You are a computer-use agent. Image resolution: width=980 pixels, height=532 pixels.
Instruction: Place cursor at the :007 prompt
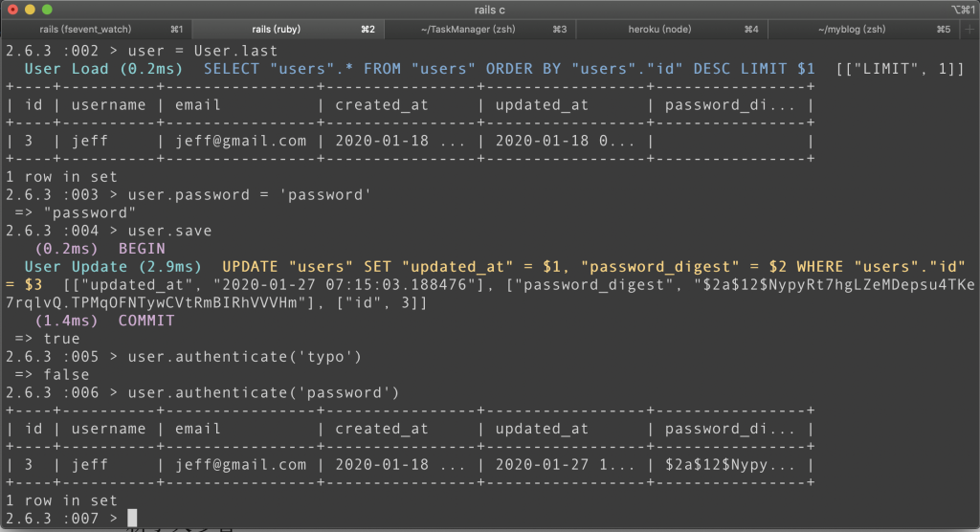(x=119, y=519)
